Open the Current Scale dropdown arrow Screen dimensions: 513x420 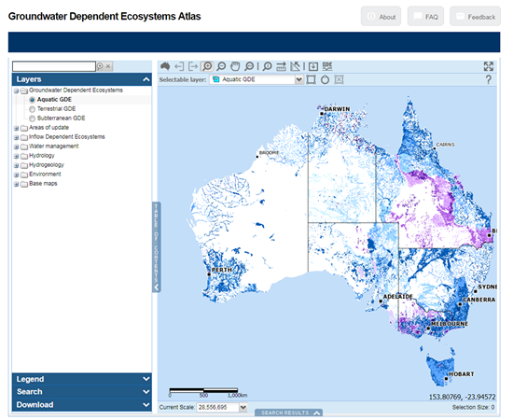[243, 408]
